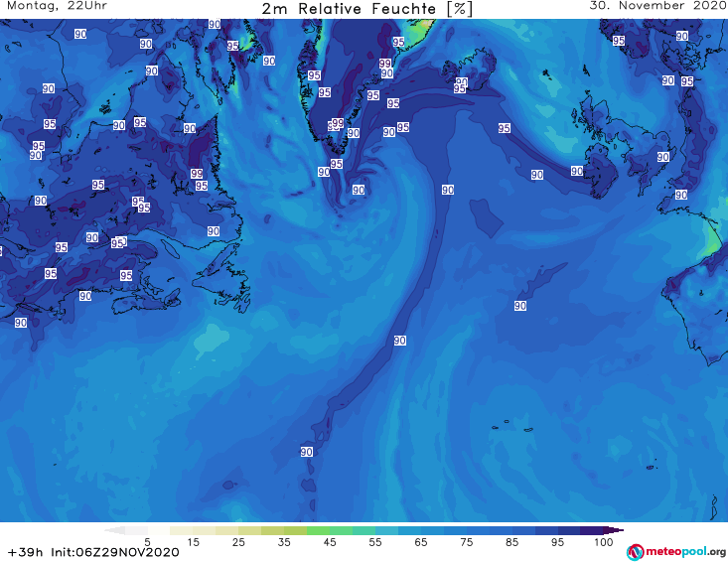Click the legend value "5"
The height and width of the screenshot is (562, 728).
coord(147,542)
